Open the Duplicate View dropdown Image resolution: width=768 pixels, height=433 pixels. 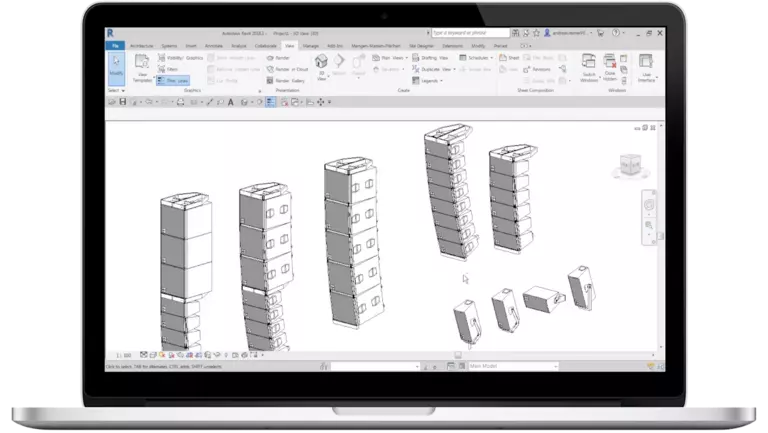(434, 69)
